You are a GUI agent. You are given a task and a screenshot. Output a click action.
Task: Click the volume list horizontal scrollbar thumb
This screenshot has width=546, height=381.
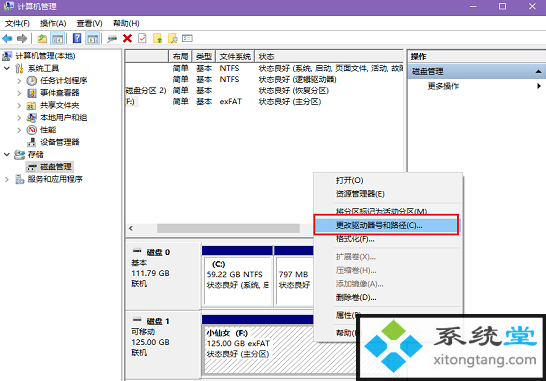[228, 228]
